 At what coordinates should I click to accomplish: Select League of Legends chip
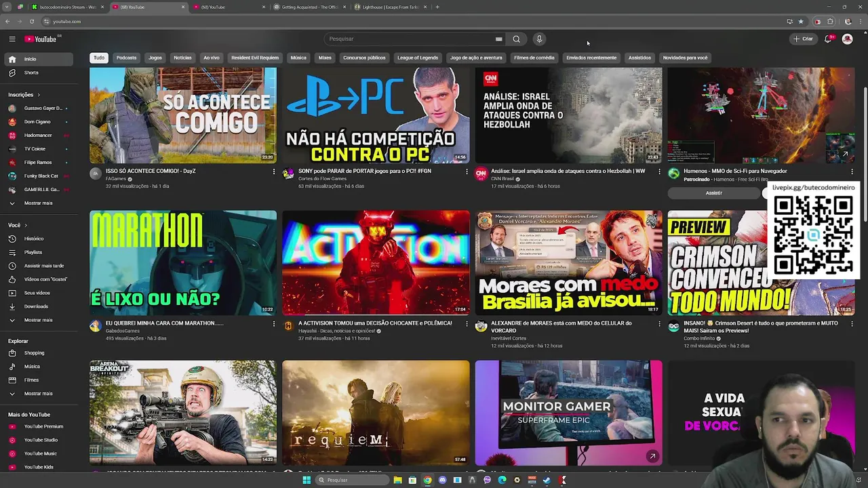(418, 58)
